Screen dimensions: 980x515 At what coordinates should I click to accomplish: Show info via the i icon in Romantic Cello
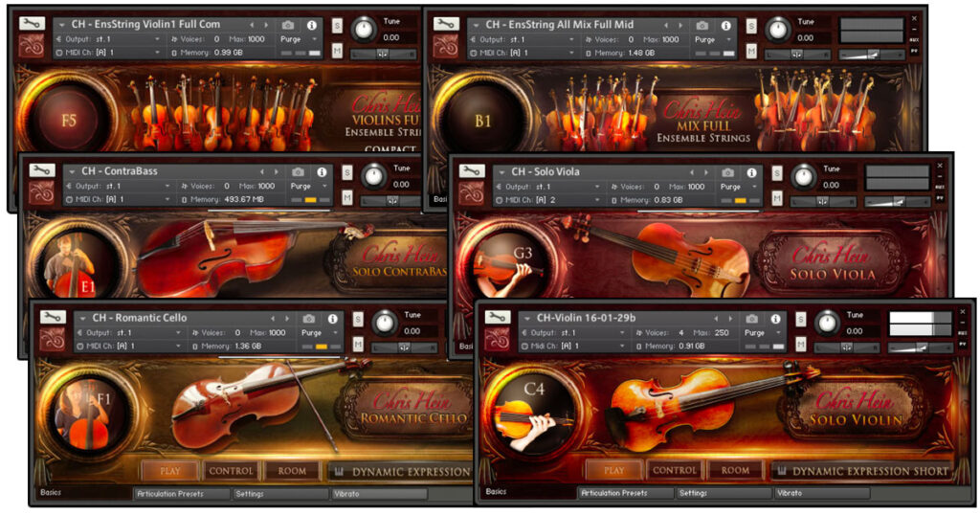pos(332,319)
